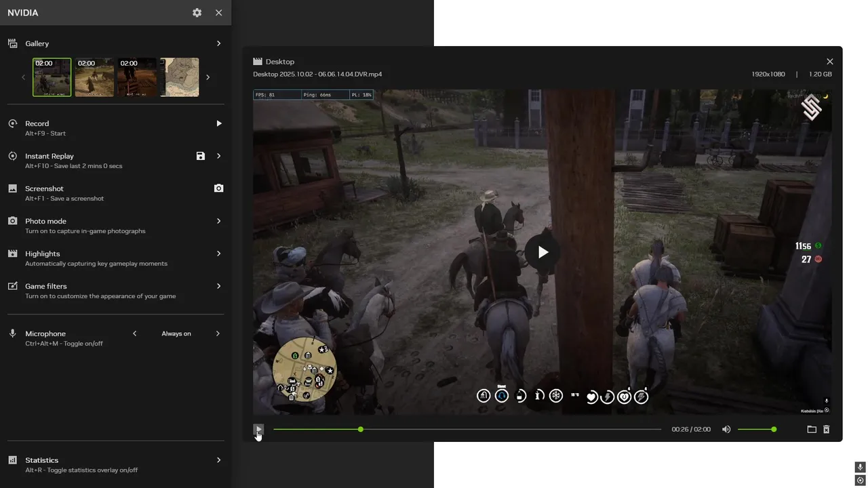Click the Screenshot picture icon
The height and width of the screenshot is (488, 868).
pyautogui.click(x=12, y=188)
